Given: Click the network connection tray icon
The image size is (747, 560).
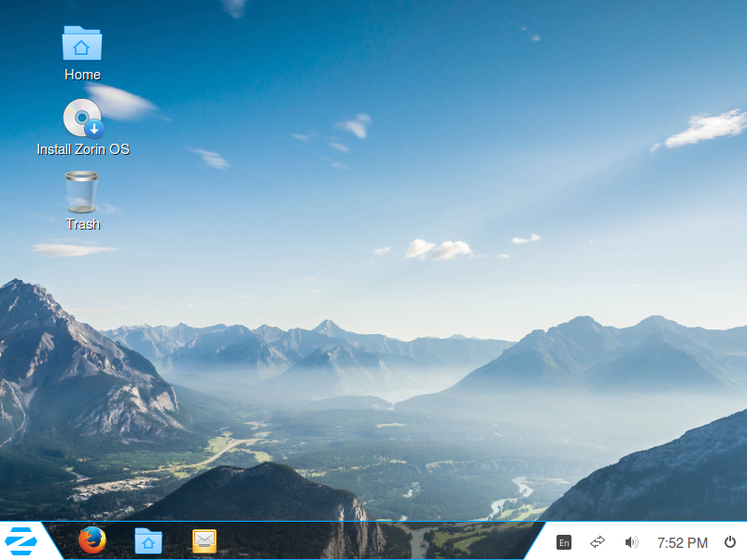Looking at the screenshot, I should (598, 542).
